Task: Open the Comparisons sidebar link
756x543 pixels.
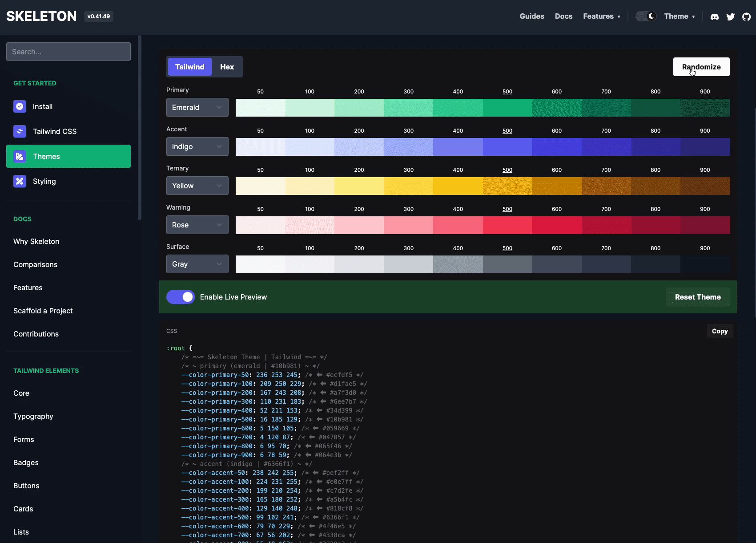Action: (35, 264)
